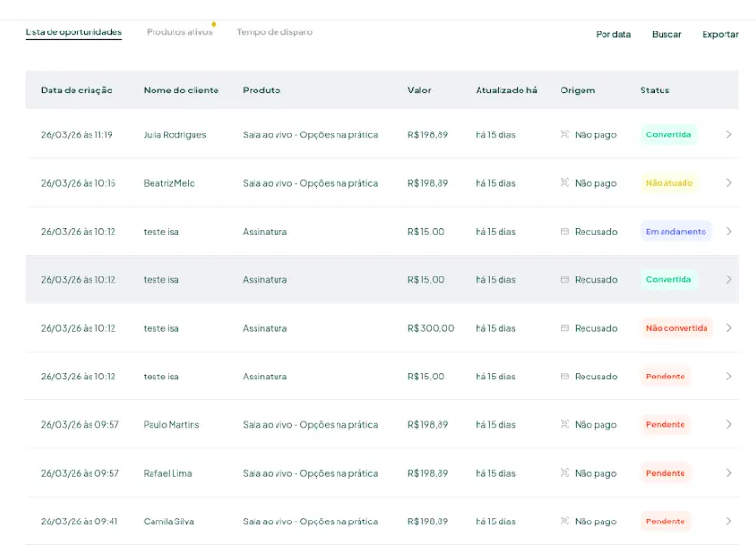
Task: Expand the Em andamento row using its chevron
Action: 729,232
